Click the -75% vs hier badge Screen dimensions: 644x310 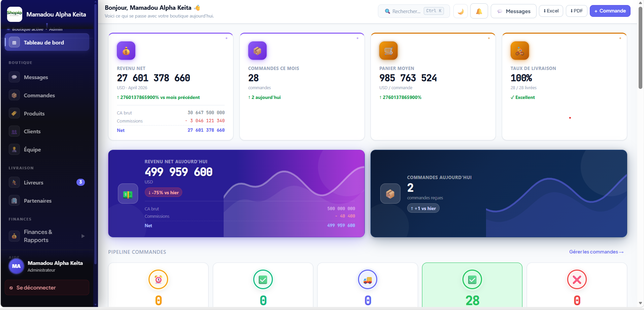click(x=163, y=193)
